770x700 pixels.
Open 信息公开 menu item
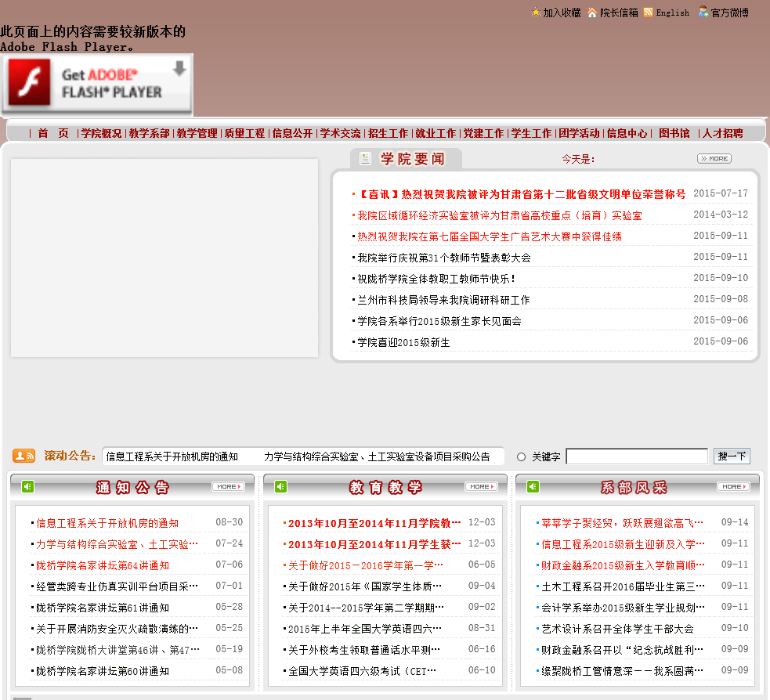click(x=292, y=133)
